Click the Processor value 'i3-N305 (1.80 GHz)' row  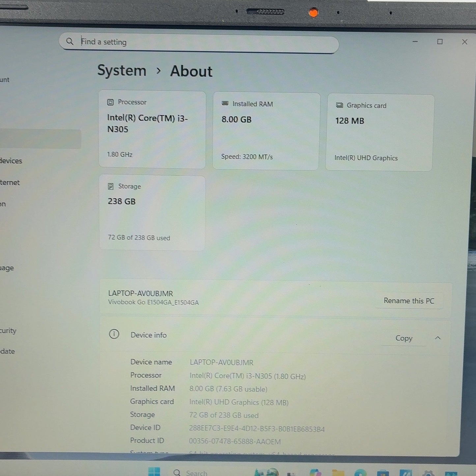coord(247,376)
